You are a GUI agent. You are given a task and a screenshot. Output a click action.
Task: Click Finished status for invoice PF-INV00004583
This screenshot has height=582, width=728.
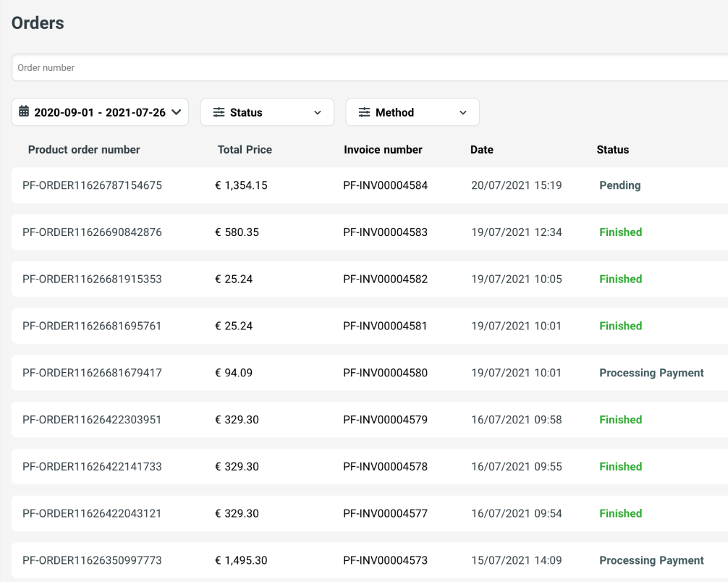click(x=621, y=232)
